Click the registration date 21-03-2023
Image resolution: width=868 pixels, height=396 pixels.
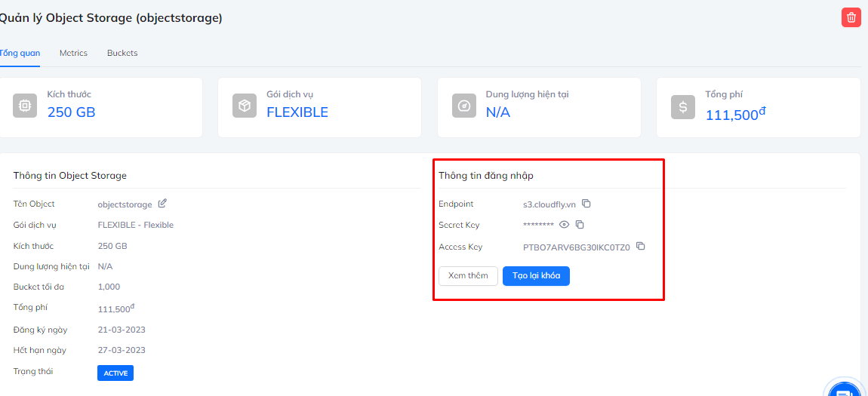point(122,330)
